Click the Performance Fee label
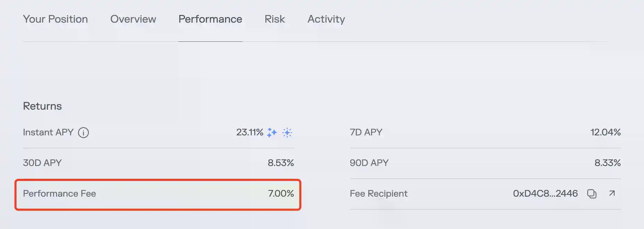Viewport: 644px width, 229px height. point(59,194)
